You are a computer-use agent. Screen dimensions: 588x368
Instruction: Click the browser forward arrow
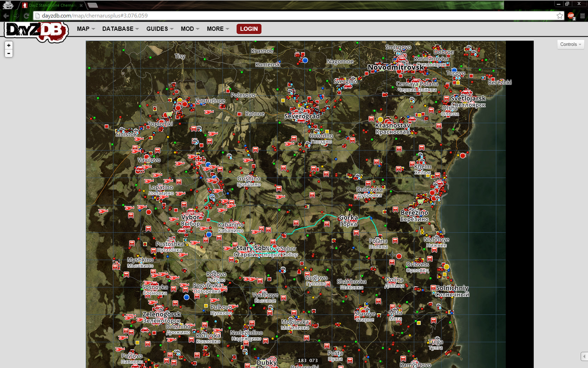[x=17, y=16]
